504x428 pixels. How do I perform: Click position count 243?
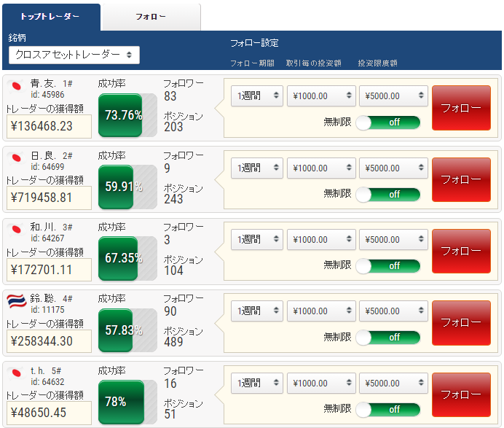tap(173, 199)
